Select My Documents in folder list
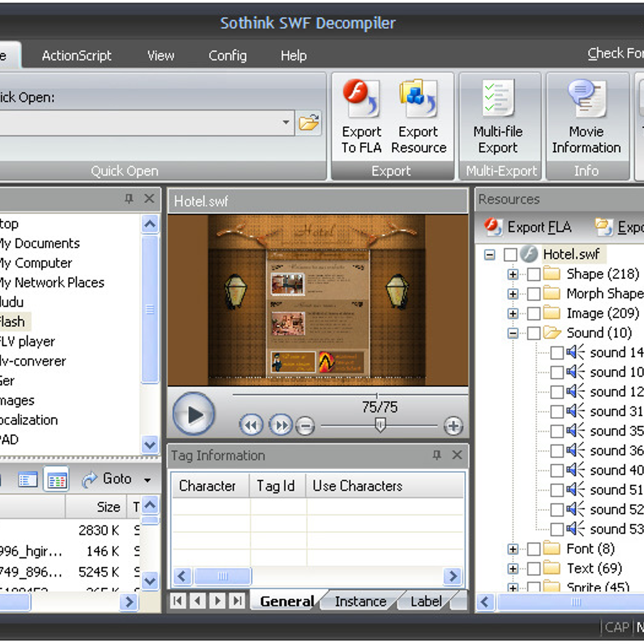Image resolution: width=644 pixels, height=644 pixels. [x=39, y=244]
